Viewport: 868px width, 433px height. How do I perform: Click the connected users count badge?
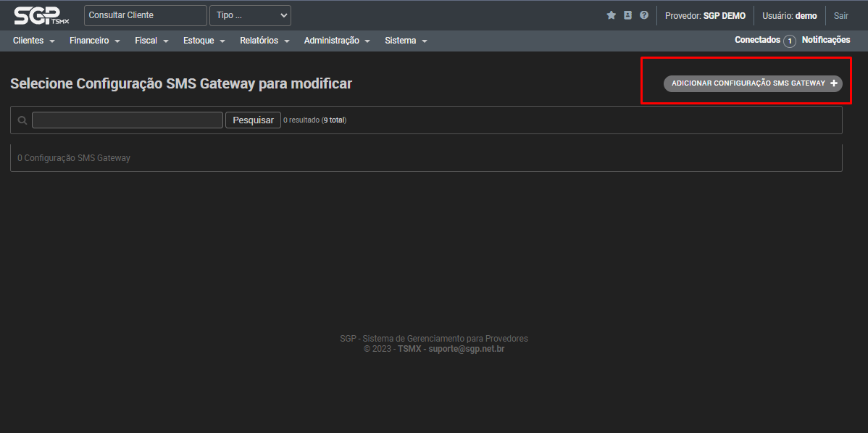click(x=789, y=41)
